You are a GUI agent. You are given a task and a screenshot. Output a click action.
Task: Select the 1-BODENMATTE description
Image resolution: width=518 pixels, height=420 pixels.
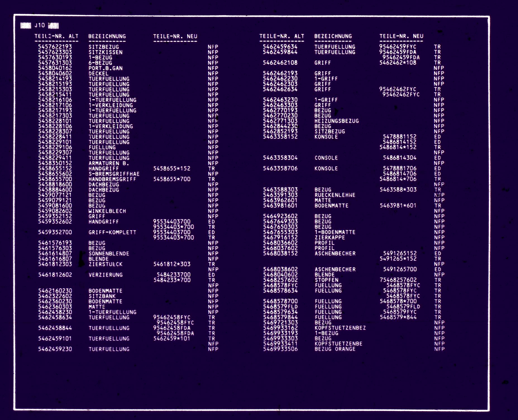tap(335, 232)
